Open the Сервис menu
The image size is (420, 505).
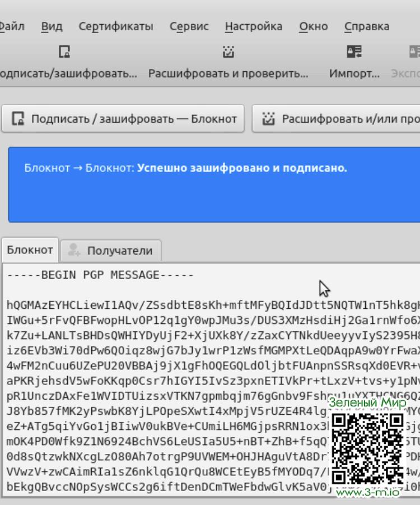tap(189, 26)
